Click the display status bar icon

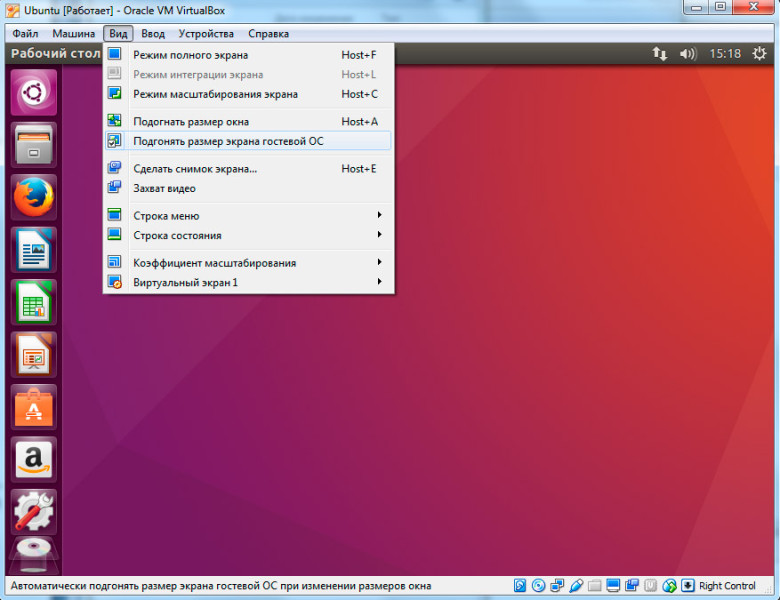click(x=613, y=586)
